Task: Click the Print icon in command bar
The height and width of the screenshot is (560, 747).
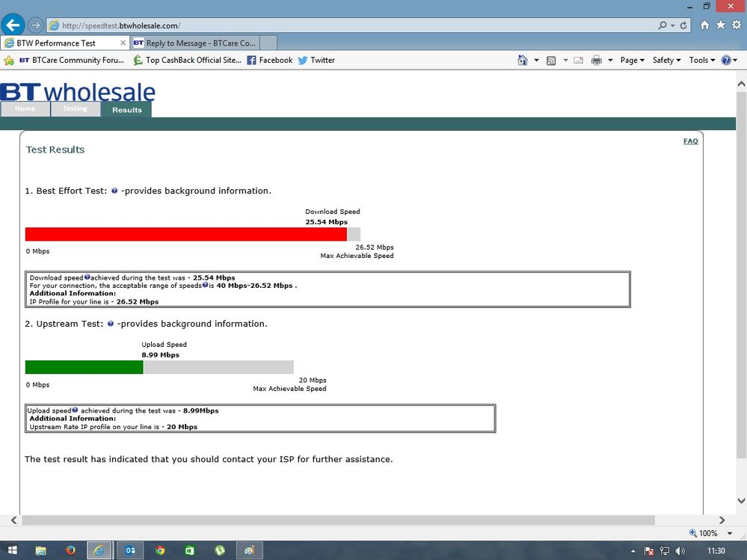Action: click(x=597, y=61)
